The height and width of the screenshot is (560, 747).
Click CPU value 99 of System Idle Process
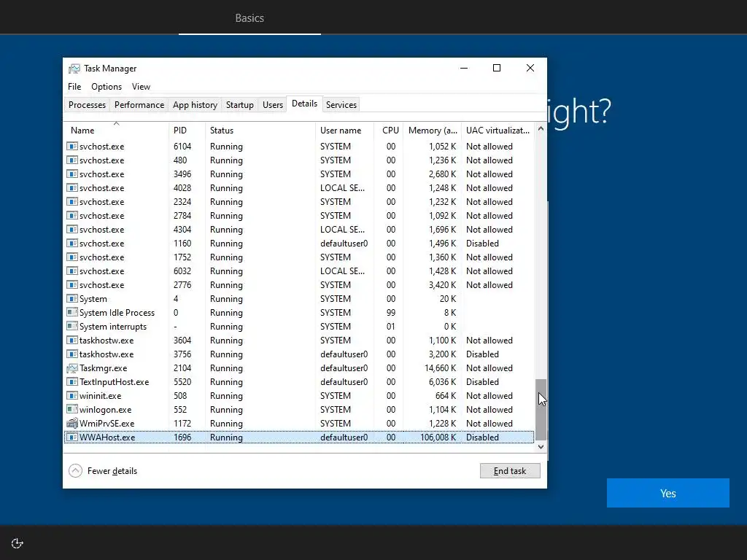[x=391, y=312]
